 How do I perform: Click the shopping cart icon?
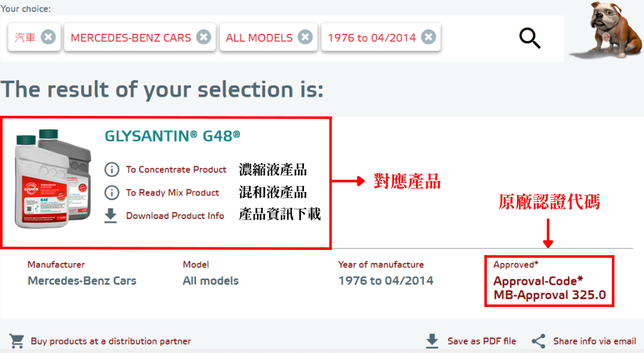click(x=17, y=341)
